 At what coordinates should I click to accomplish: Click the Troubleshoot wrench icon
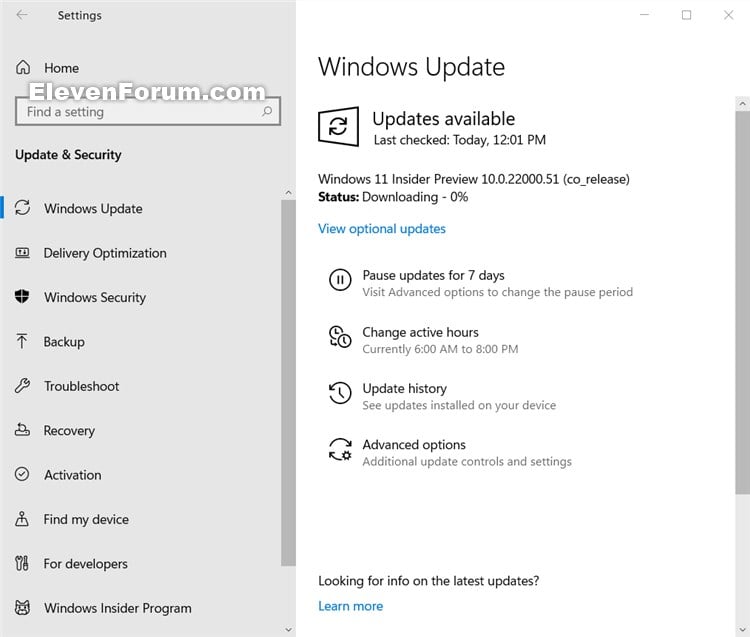pos(22,385)
